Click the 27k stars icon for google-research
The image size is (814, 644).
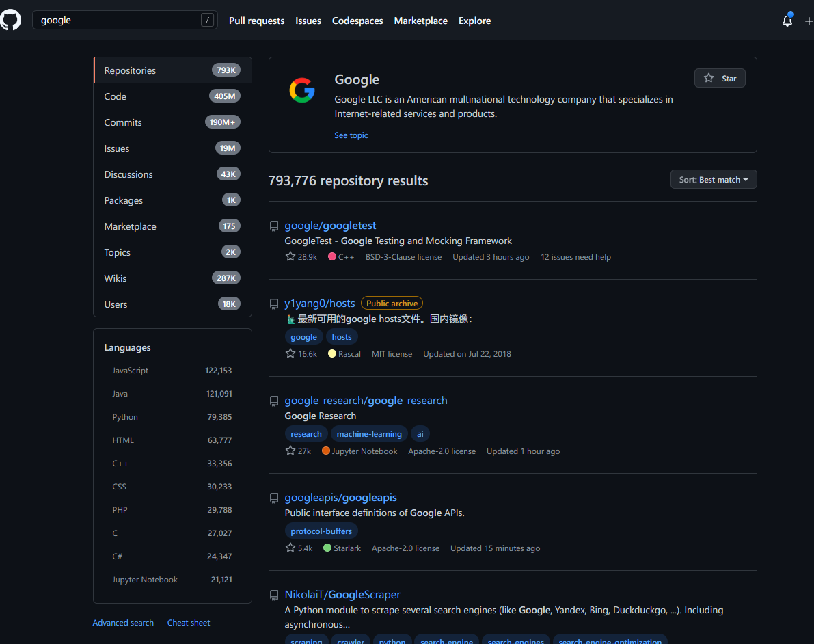pos(290,451)
